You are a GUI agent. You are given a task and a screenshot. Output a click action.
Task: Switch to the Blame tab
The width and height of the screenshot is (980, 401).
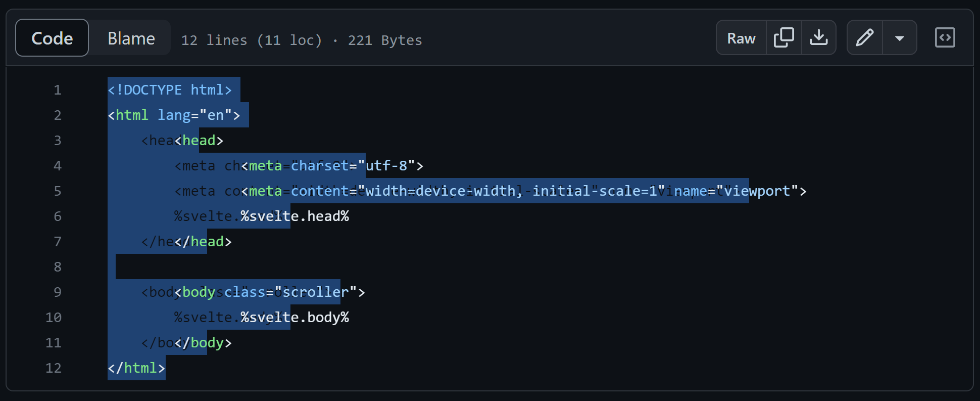130,37
